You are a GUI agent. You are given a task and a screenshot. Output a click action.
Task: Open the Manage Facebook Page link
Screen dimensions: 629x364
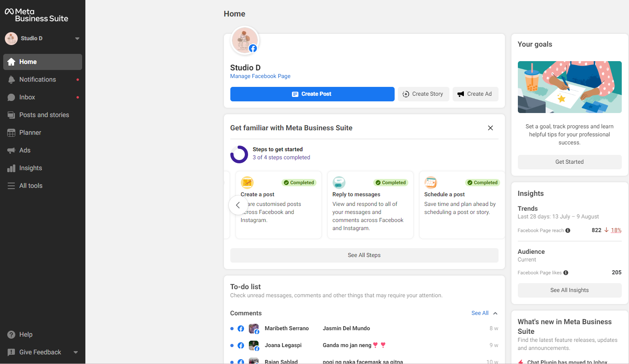(260, 76)
